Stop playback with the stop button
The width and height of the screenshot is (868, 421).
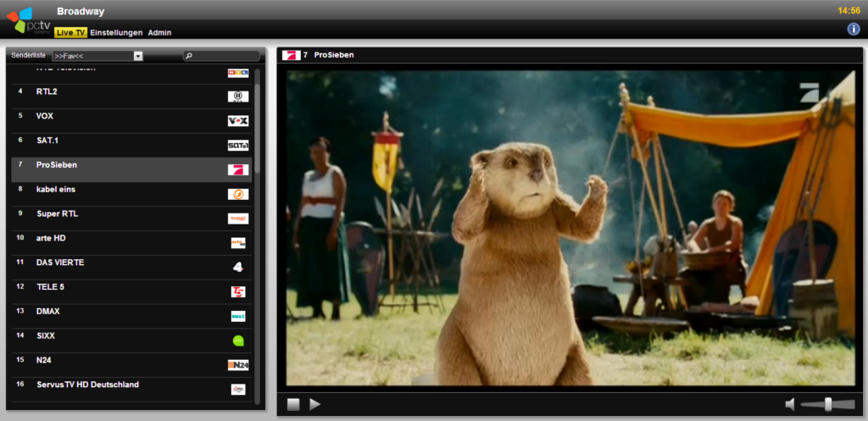point(293,404)
